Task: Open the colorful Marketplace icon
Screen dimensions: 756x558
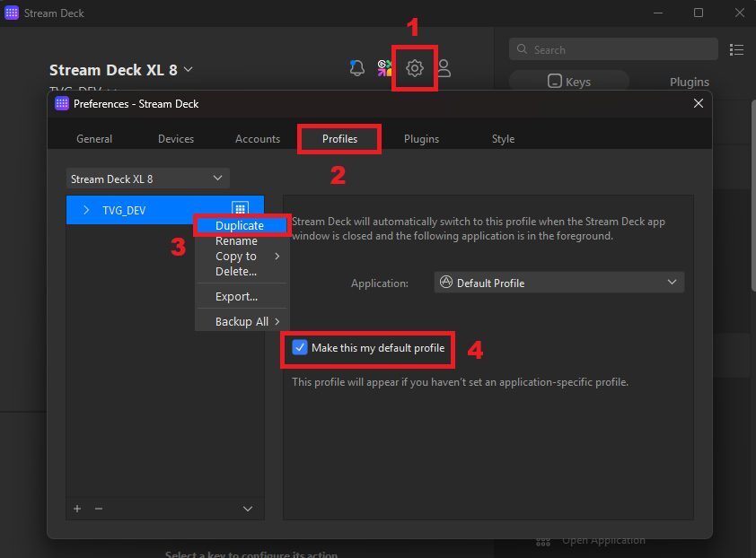Action: (x=384, y=68)
